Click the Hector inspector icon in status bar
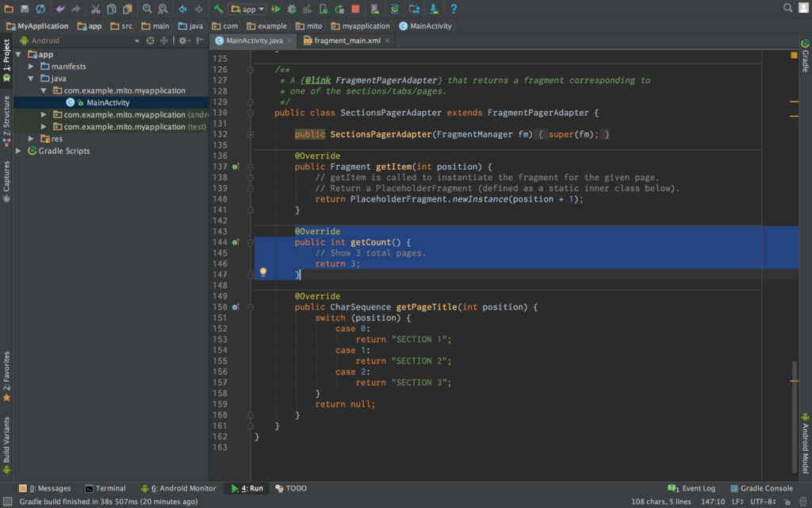 click(803, 502)
